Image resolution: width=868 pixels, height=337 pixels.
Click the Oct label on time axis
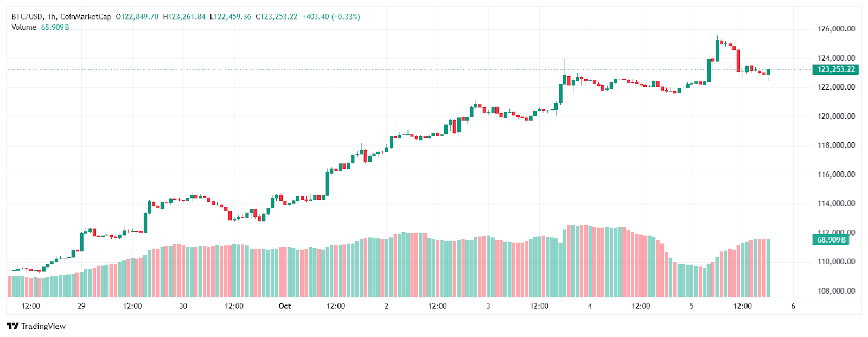pyautogui.click(x=285, y=306)
